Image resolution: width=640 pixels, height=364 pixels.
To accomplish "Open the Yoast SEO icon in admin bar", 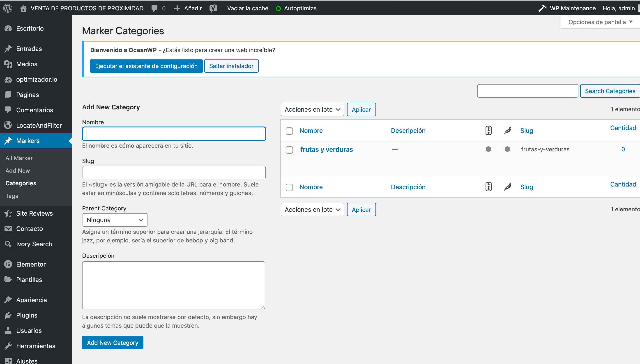I will click(x=213, y=8).
